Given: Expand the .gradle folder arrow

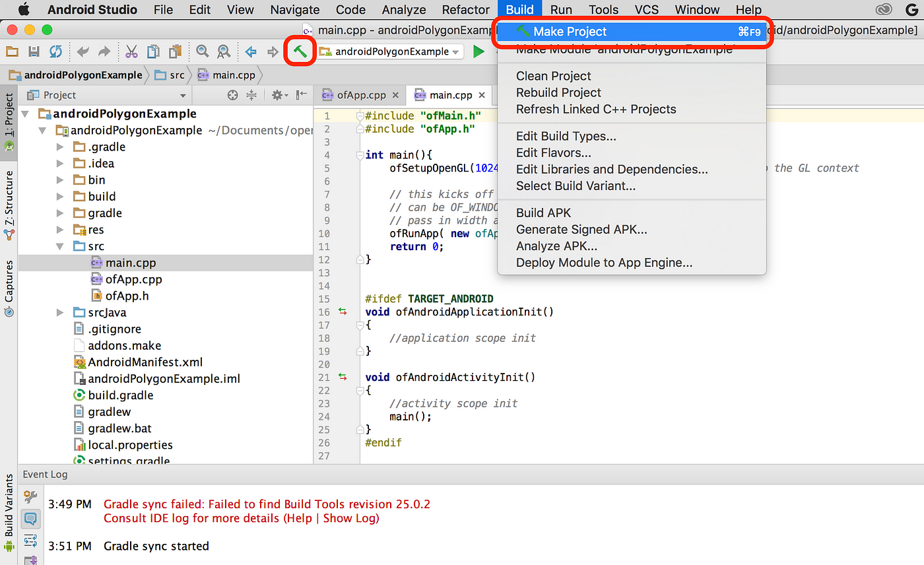Looking at the screenshot, I should [x=60, y=147].
